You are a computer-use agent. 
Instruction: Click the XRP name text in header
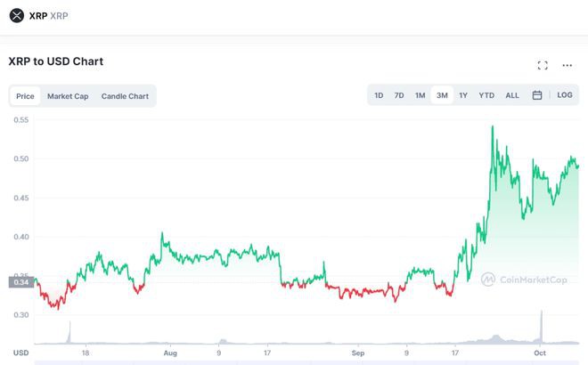click(38, 16)
